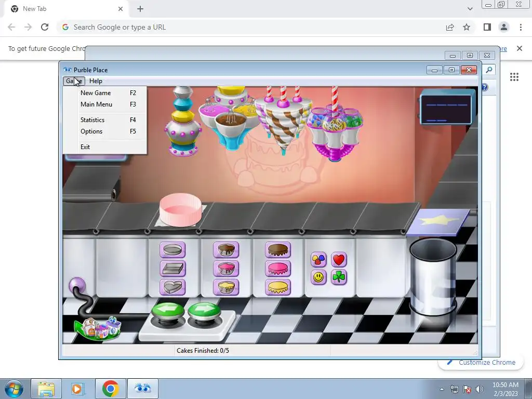
Task: Choose New Game from the Game menu
Action: tap(105, 93)
